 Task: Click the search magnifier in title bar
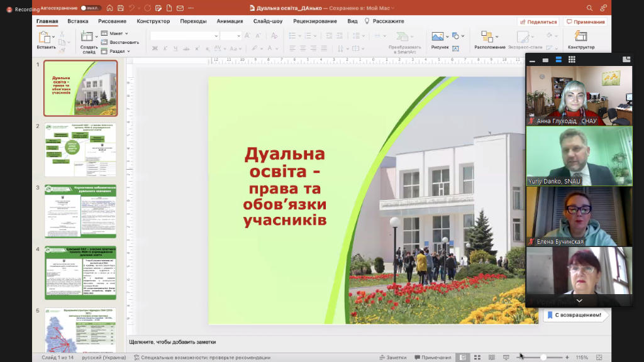[589, 8]
